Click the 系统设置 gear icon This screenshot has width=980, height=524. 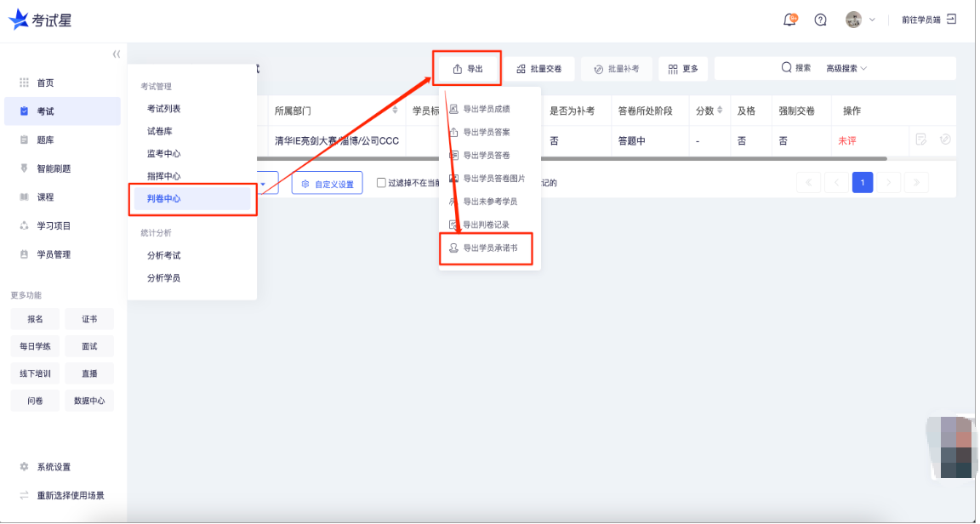pyautogui.click(x=25, y=467)
